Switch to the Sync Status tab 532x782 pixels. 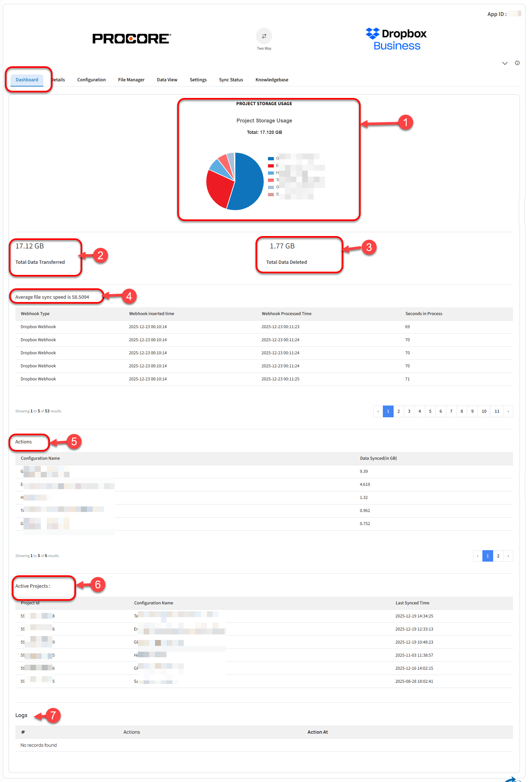click(231, 80)
